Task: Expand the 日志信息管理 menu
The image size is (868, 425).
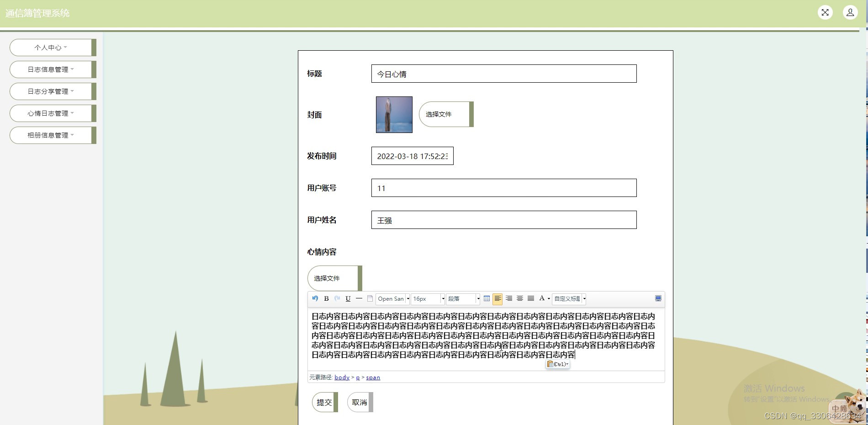Action: point(53,69)
